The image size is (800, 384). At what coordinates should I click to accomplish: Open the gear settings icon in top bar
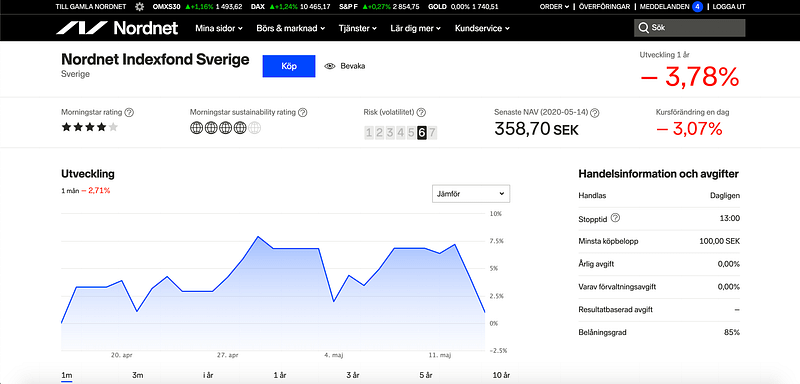[x=139, y=7]
